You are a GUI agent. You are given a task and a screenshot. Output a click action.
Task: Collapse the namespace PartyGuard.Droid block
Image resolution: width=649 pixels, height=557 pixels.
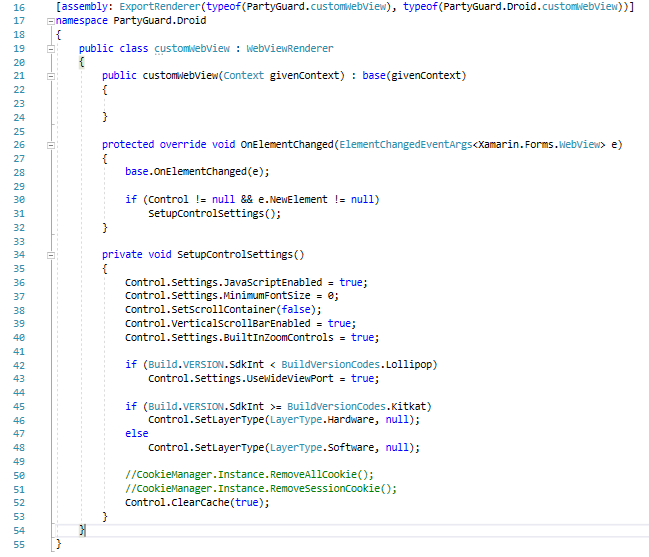[x=50, y=21]
